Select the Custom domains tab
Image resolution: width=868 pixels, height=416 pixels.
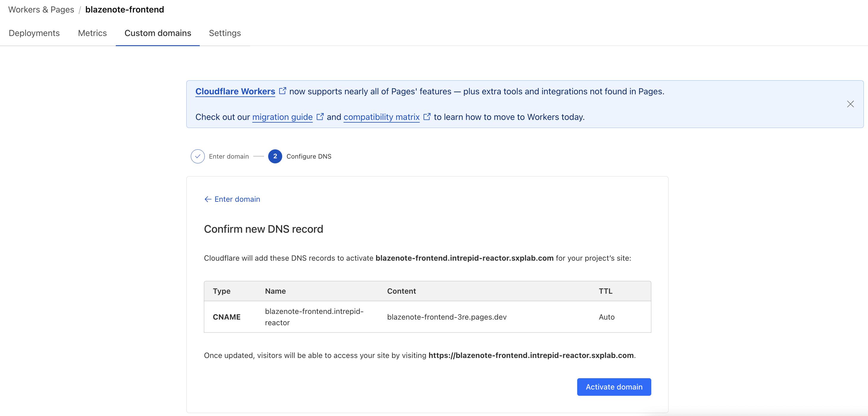pyautogui.click(x=158, y=33)
